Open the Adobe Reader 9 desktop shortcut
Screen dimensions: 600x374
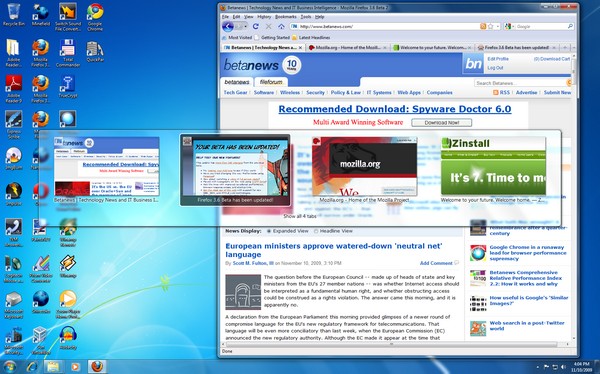click(13, 89)
